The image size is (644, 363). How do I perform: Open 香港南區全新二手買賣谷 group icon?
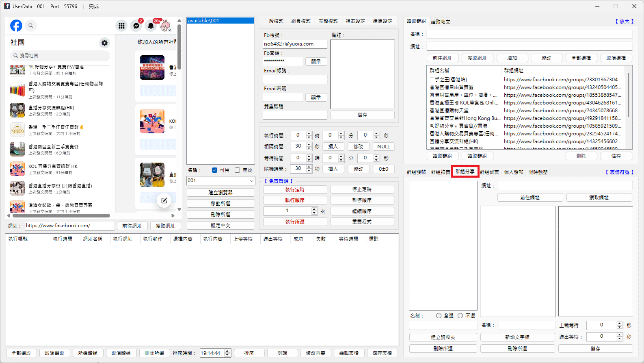pyautogui.click(x=17, y=149)
